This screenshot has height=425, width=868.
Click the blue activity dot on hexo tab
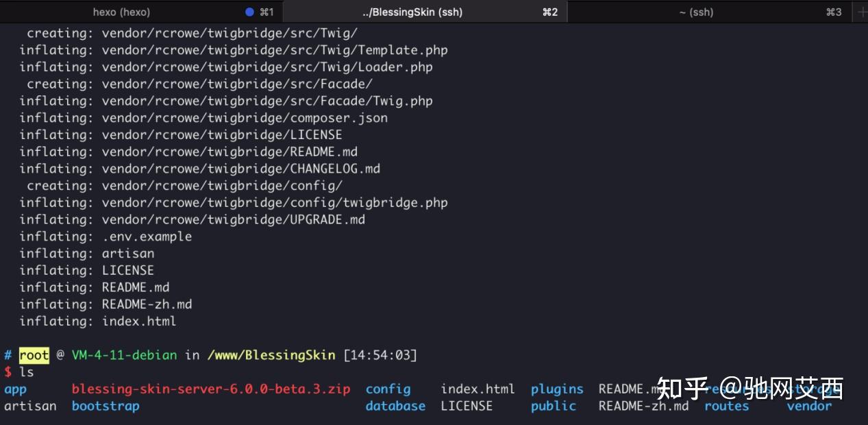pyautogui.click(x=249, y=12)
